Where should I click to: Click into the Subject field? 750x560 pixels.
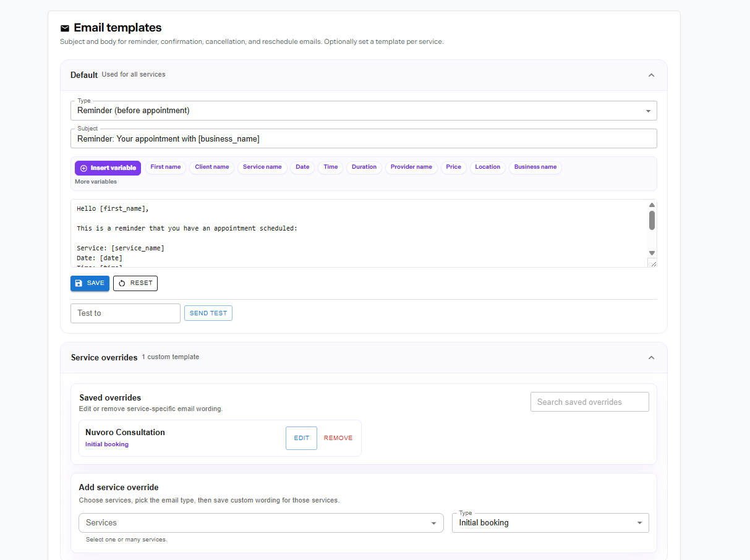364,138
